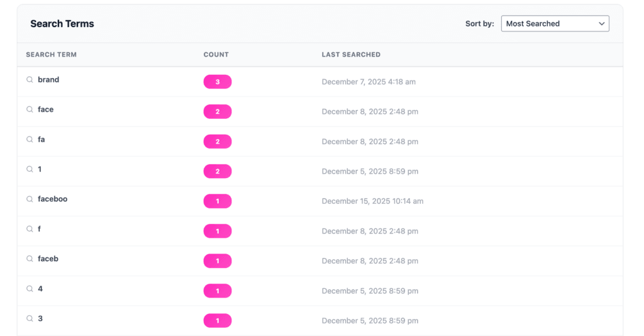The image size is (644, 336).
Task: Click the search icon beside "fa"
Action: click(x=30, y=140)
